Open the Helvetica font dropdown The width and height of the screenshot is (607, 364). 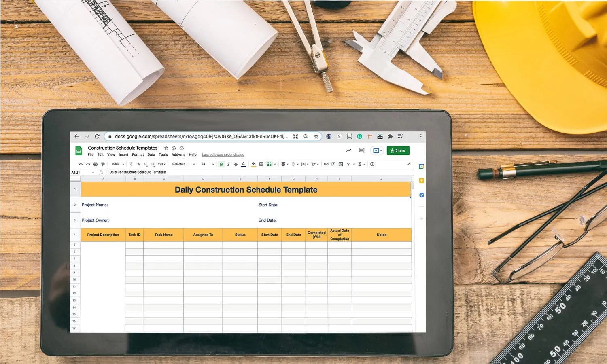pos(183,164)
